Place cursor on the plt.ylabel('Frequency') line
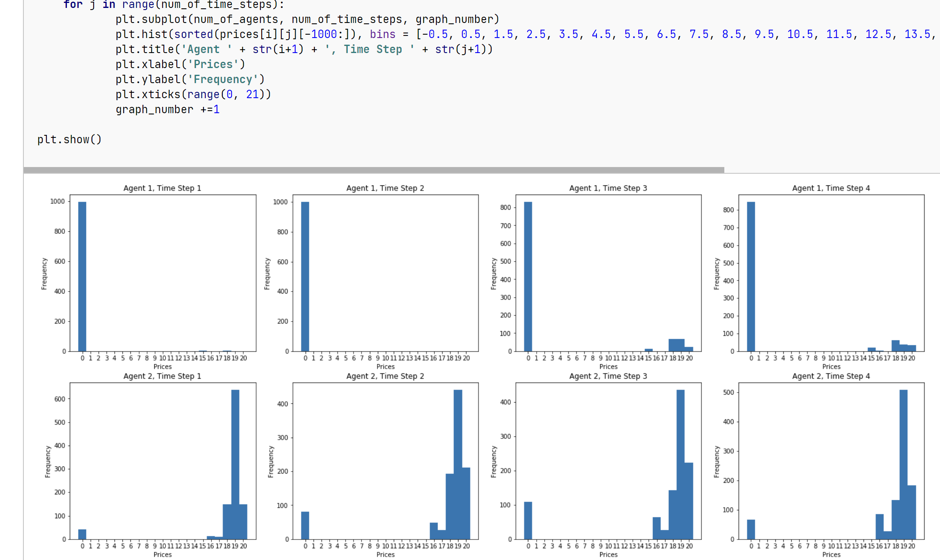 pos(190,79)
